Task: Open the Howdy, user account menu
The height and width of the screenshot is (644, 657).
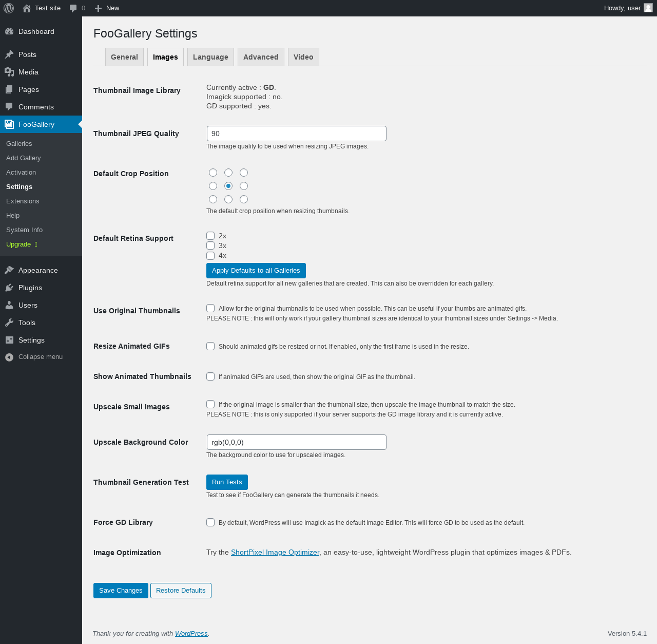Action: click(x=628, y=8)
